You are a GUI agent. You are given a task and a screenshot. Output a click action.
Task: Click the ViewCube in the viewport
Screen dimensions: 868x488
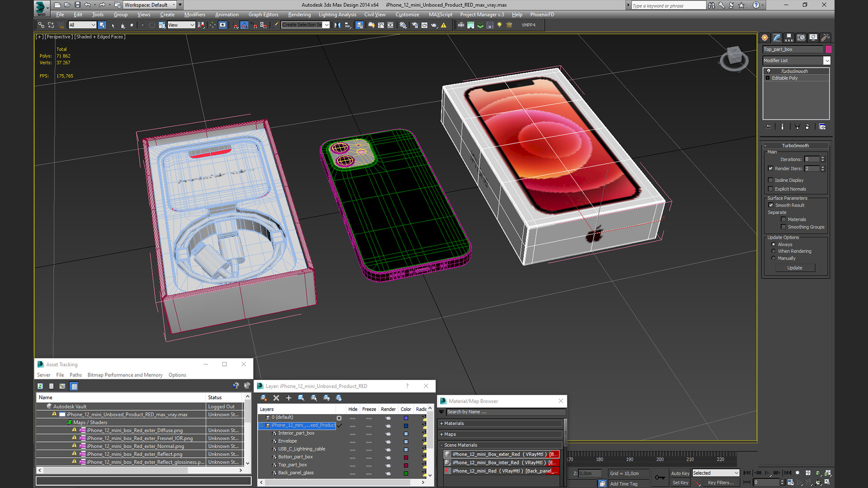pyautogui.click(x=734, y=58)
